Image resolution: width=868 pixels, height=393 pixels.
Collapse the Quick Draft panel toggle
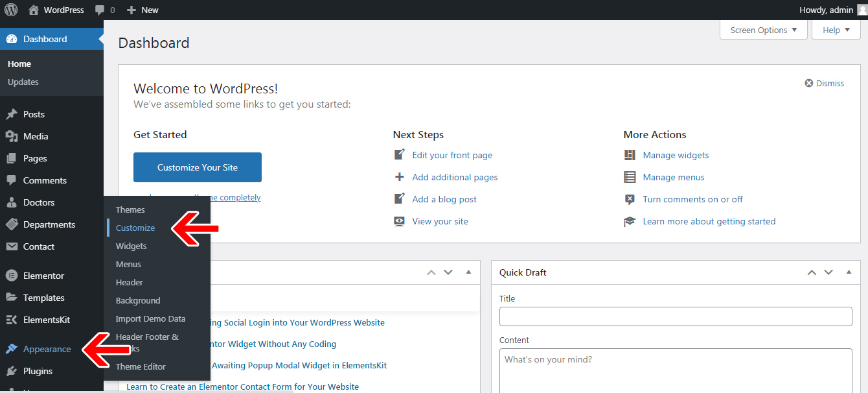[849, 272]
